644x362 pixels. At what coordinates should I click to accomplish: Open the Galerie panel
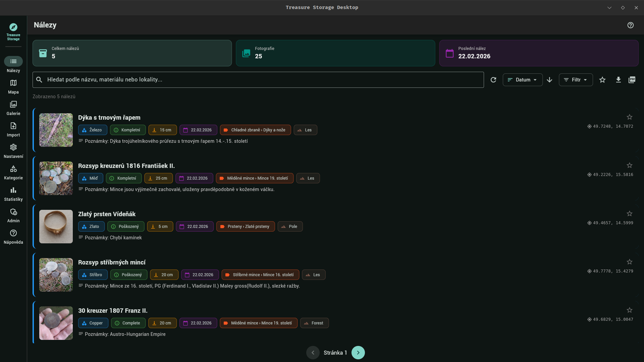point(13,107)
